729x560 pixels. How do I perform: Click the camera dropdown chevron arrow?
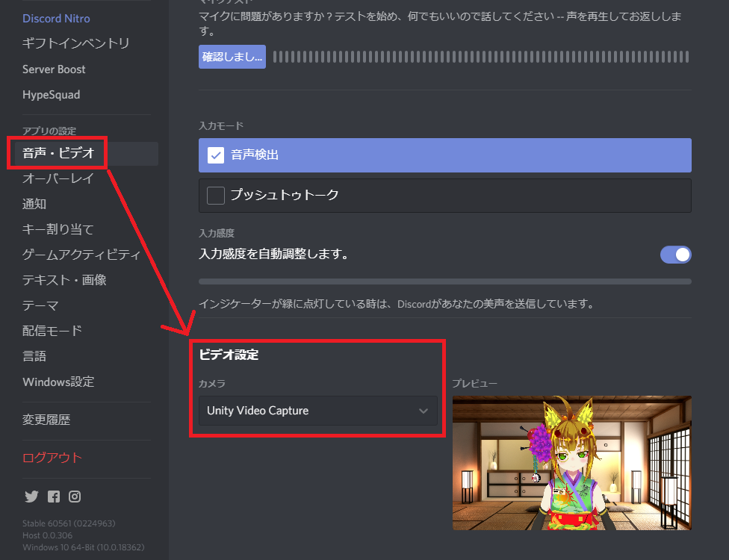pyautogui.click(x=424, y=411)
